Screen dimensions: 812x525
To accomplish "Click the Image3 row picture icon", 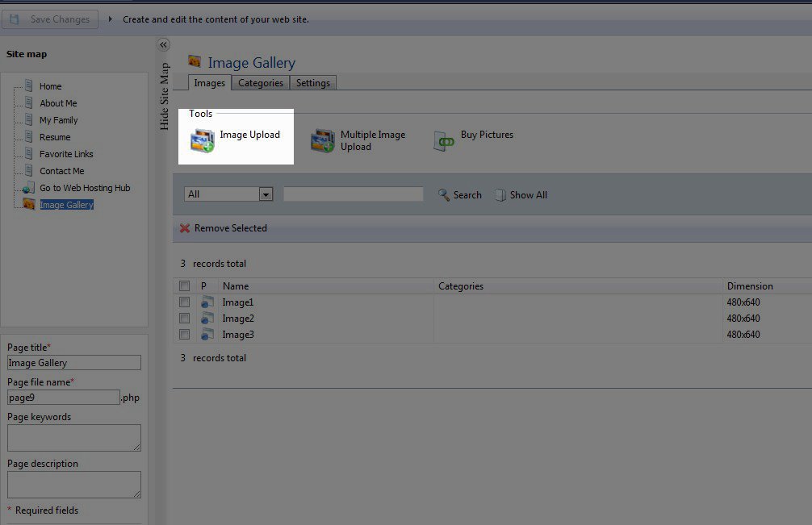I will pyautogui.click(x=207, y=335).
